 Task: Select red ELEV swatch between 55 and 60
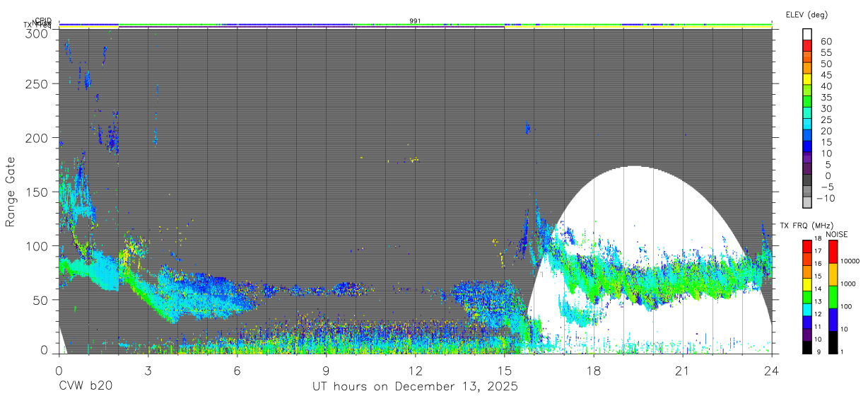point(807,46)
